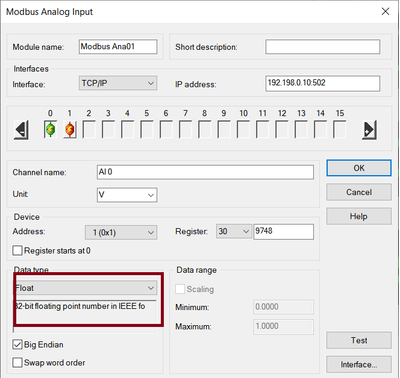Select empty channel slot 7
The image size is (400, 378).
[186, 129]
